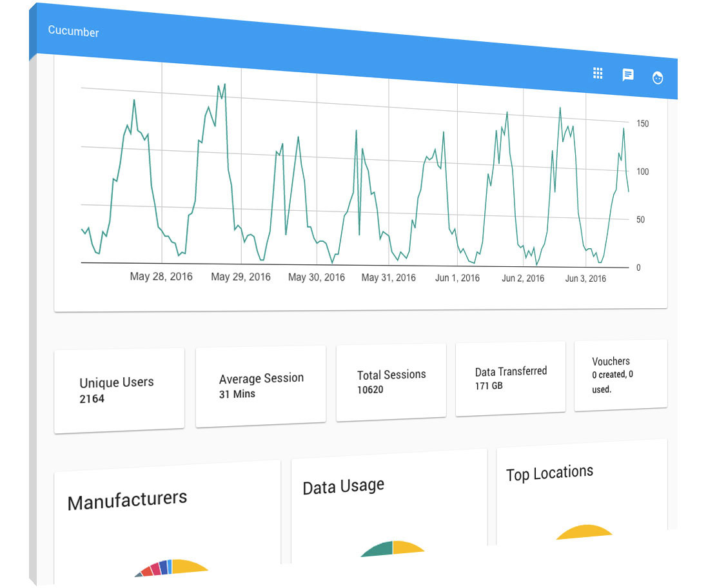This screenshot has height=588, width=717.
Task: Click the Jun 1, 2016 axis label
Action: tap(457, 278)
